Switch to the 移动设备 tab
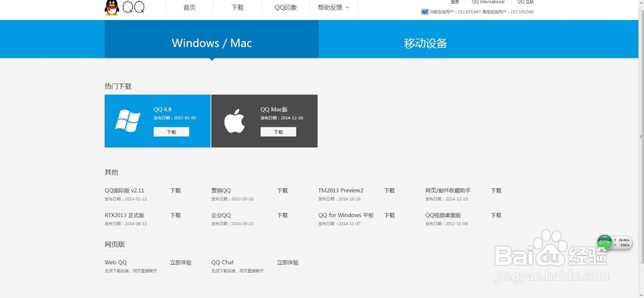Screen dimensions: 644x298 pyautogui.click(x=426, y=44)
